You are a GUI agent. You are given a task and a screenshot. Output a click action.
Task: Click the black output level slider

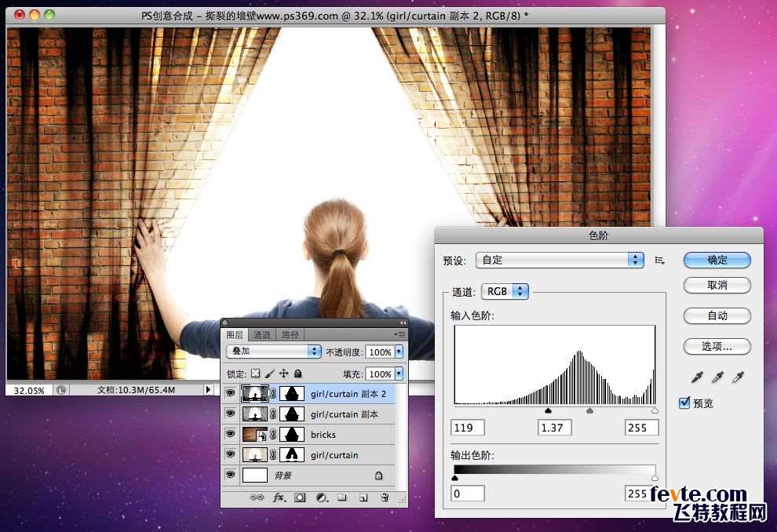coord(455,478)
